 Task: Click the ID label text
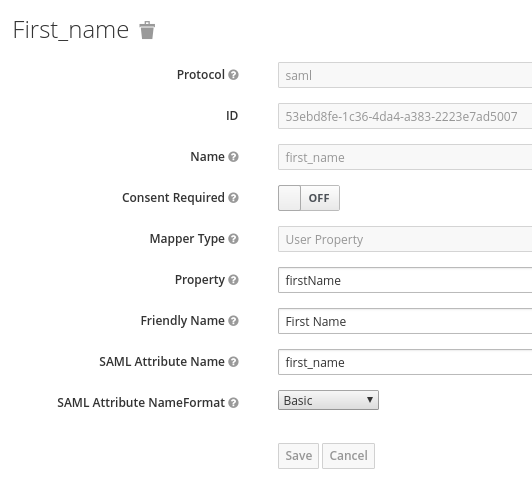pos(232,116)
